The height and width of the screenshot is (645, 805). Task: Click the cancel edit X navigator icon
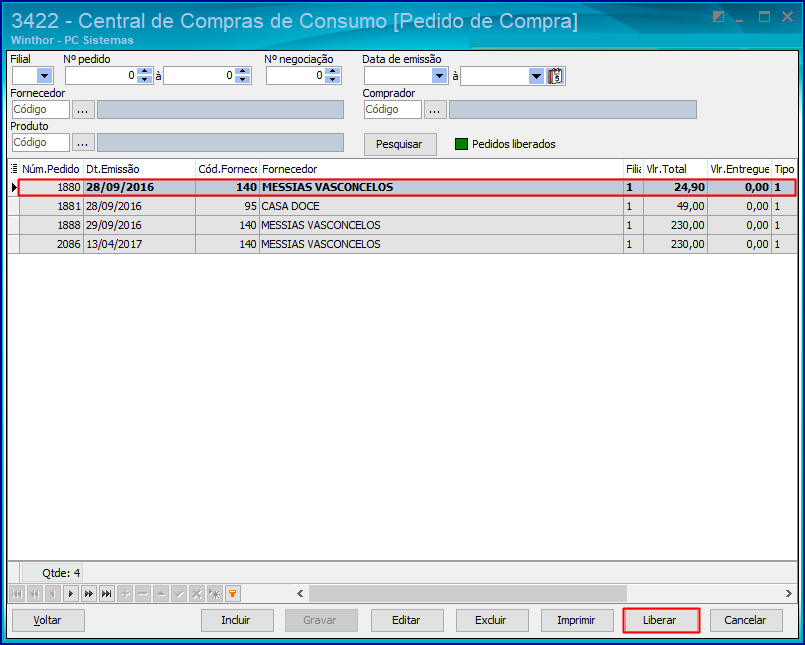point(197,594)
